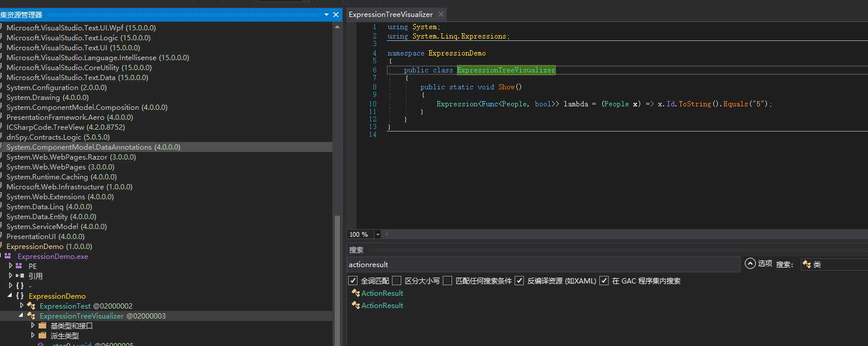
Task: Click the editor horizontal scroll left arrow
Action: pyautogui.click(x=386, y=234)
